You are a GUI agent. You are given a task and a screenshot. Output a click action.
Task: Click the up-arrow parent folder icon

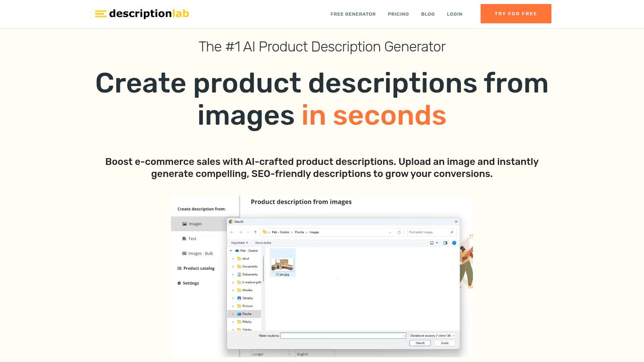tap(255, 232)
